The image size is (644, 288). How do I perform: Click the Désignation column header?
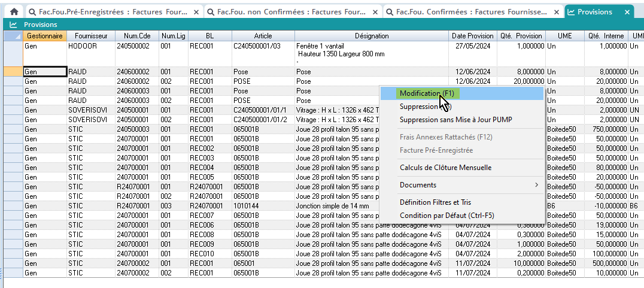tap(371, 36)
